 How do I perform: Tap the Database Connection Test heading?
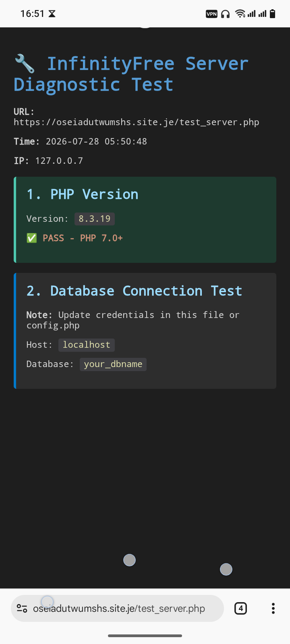coord(134,291)
